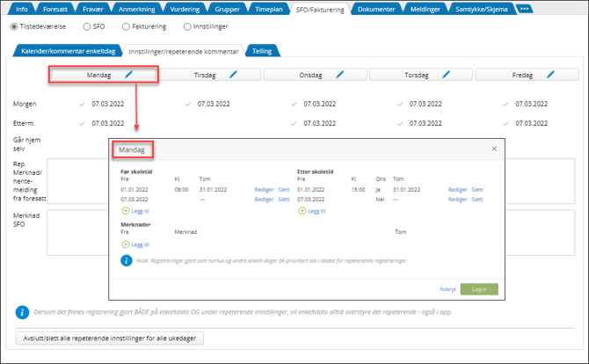Image resolution: width=589 pixels, height=364 pixels.
Task: Click Avbryt in the Mandag dialog
Action: 448,288
